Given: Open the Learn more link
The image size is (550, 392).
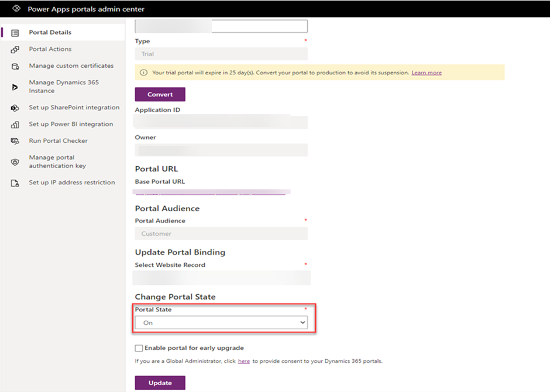Looking at the screenshot, I should click(x=427, y=72).
